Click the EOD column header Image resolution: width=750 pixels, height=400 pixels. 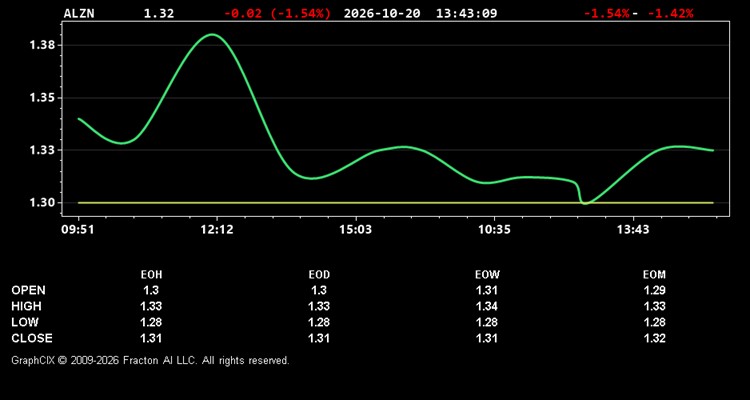pos(319,275)
